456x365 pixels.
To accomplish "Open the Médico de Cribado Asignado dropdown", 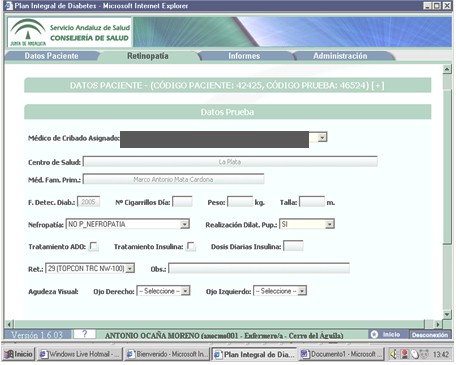I will [x=322, y=137].
